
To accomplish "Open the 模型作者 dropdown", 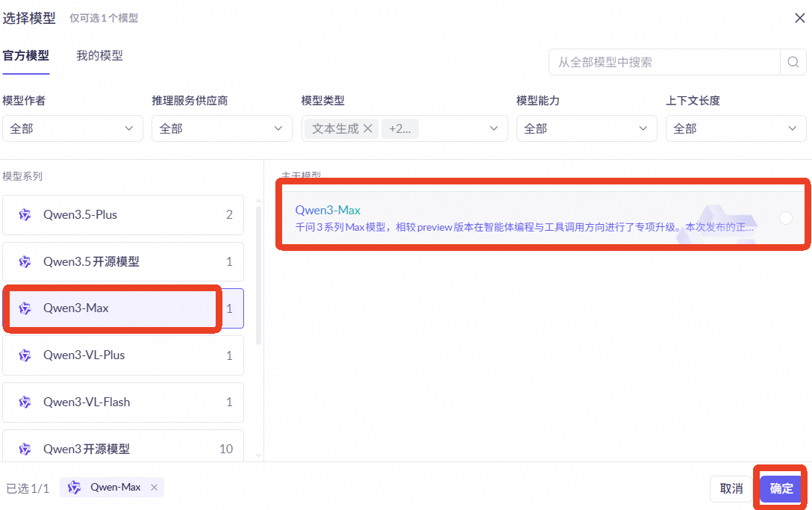I will pyautogui.click(x=72, y=128).
